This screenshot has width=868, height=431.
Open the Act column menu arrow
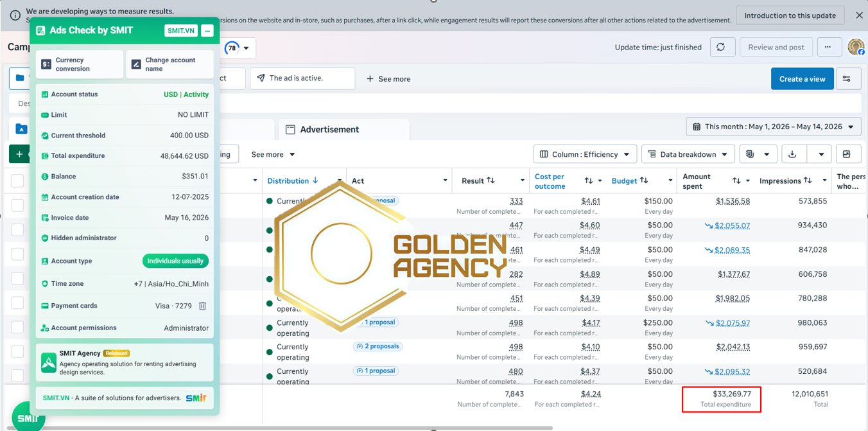coord(445,180)
